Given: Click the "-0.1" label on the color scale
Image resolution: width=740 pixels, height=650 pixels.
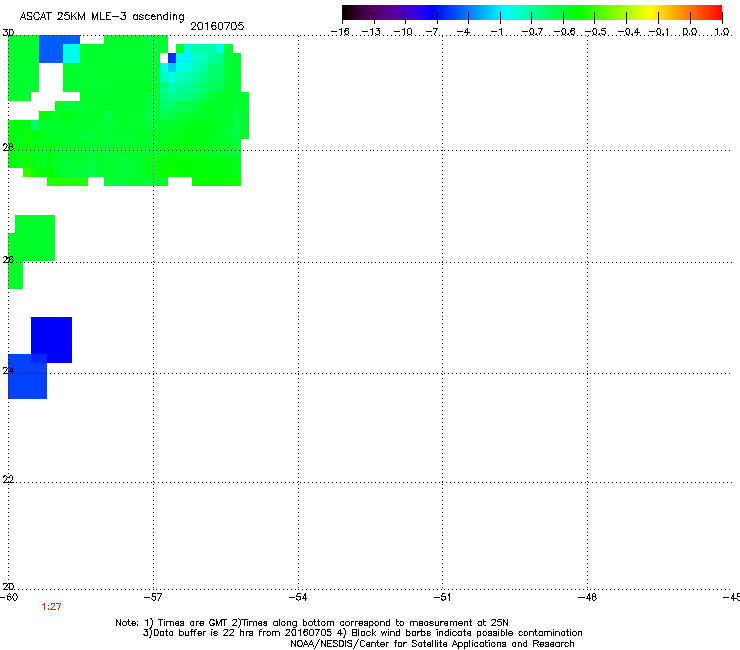Looking at the screenshot, I should coord(659,32).
